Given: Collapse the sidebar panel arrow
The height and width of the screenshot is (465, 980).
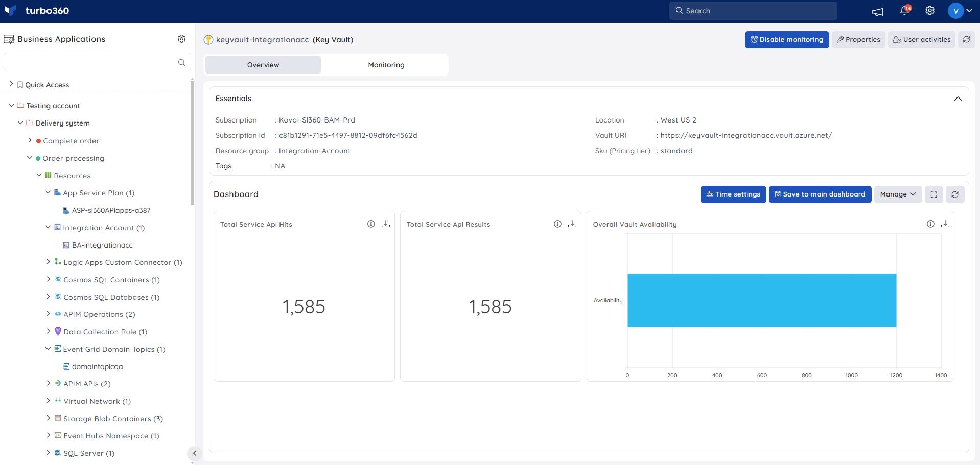Looking at the screenshot, I should 195,453.
